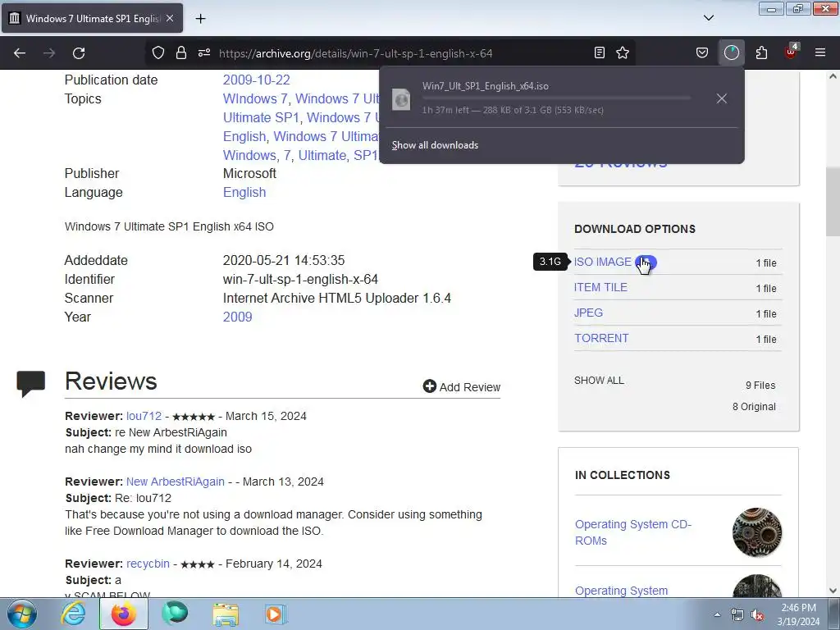Expand the list all tabs chevron
Screen dimensions: 840x630
click(x=709, y=18)
